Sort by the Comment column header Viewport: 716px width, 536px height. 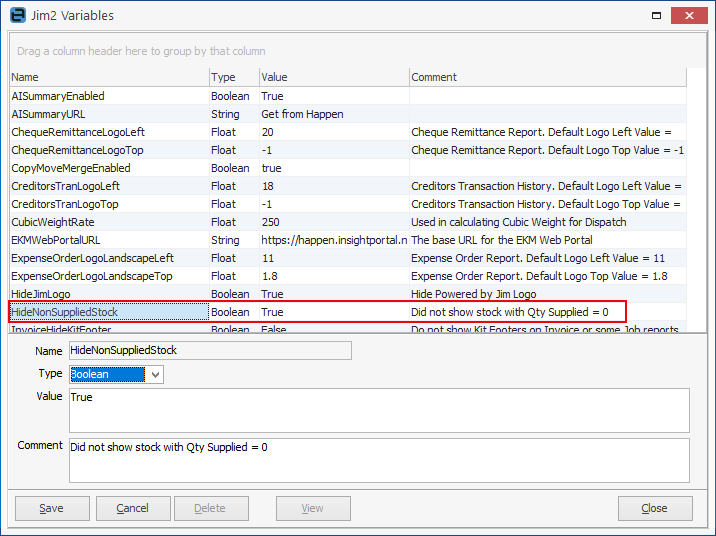pos(548,77)
